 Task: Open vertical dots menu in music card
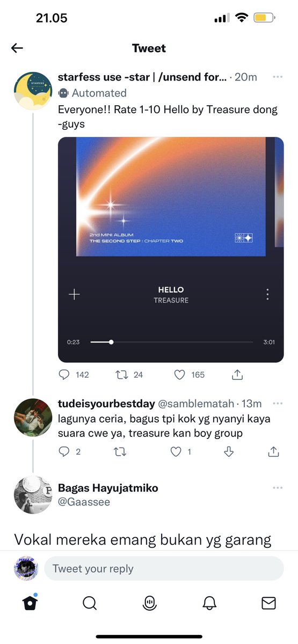pyautogui.click(x=267, y=294)
